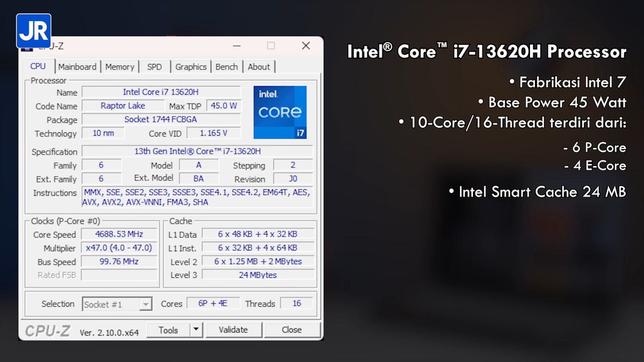
Task: Click the JR channel logo
Action: (34, 31)
